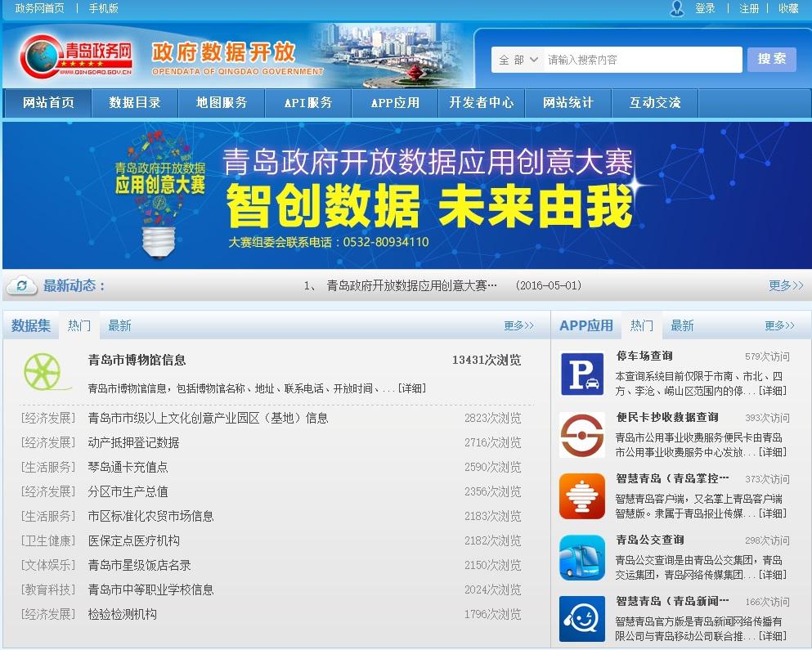Click the orange 智慧青岛 掌控 app icon
This screenshot has height=650, width=812.
(582, 496)
